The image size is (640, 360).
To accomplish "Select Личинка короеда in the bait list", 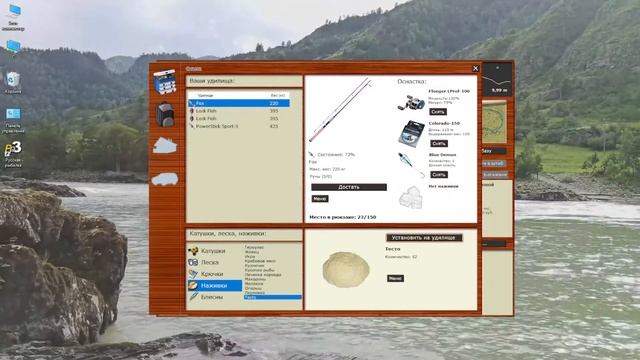I will click(263, 275).
